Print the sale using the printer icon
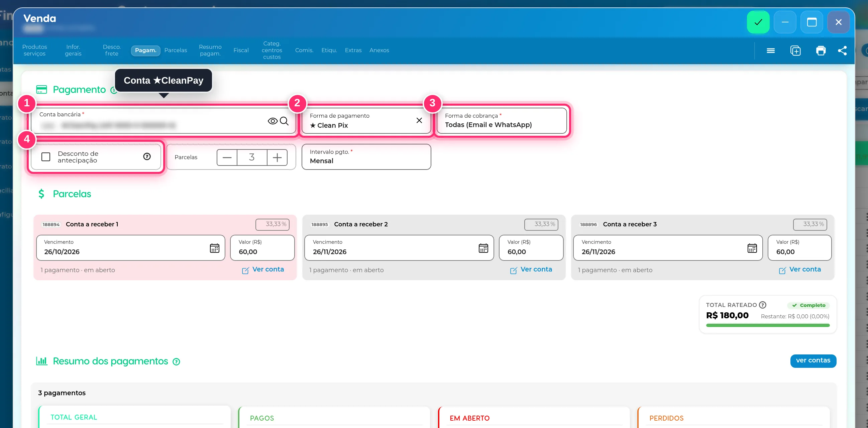This screenshot has width=868, height=428. (x=821, y=50)
